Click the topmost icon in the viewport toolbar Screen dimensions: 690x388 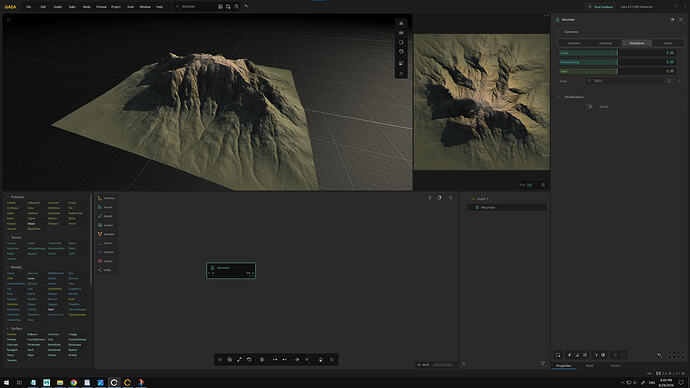(401, 23)
